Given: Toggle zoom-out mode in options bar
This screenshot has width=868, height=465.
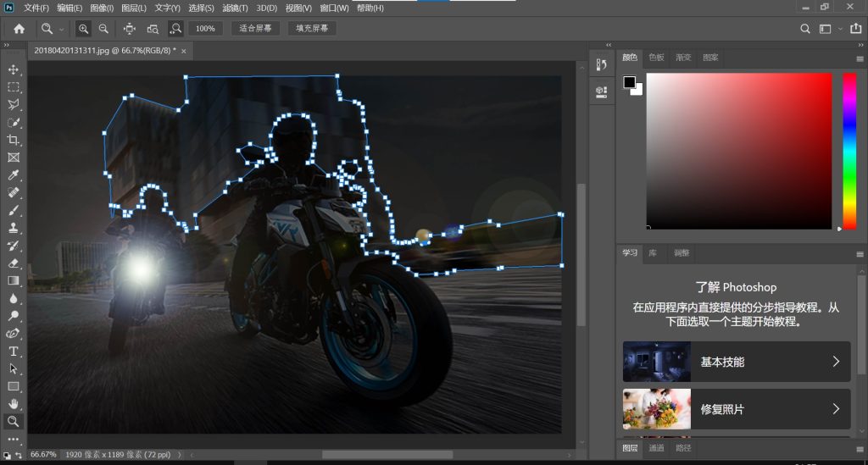Looking at the screenshot, I should 103,29.
